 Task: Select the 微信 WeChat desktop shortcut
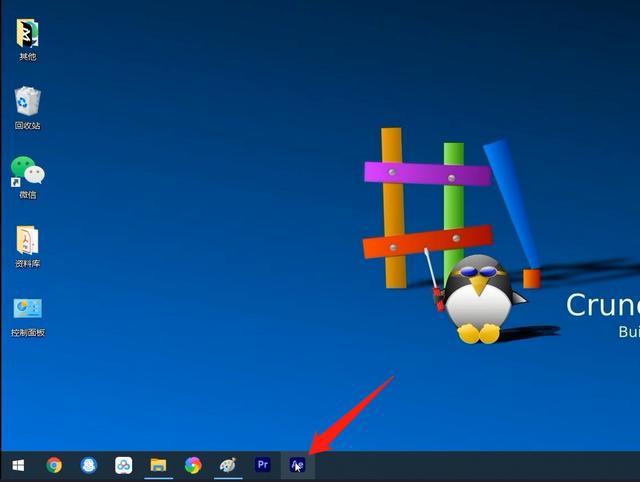(27, 178)
